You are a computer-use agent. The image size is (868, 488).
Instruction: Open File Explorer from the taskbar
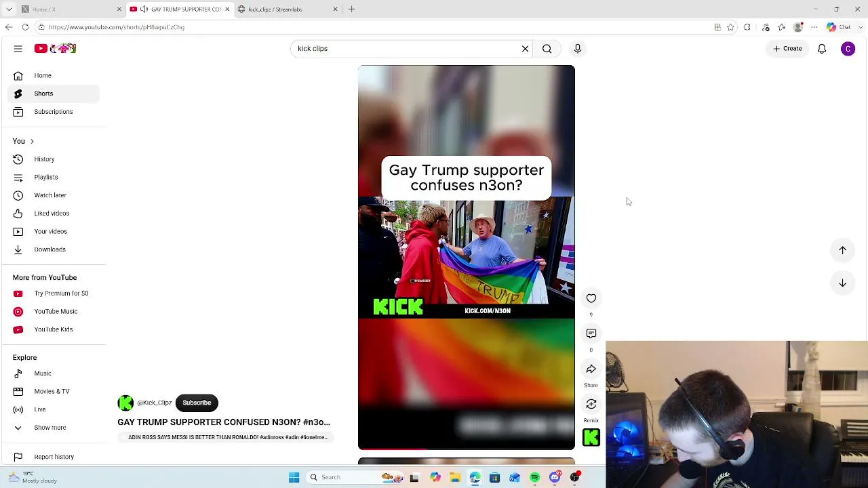455,477
